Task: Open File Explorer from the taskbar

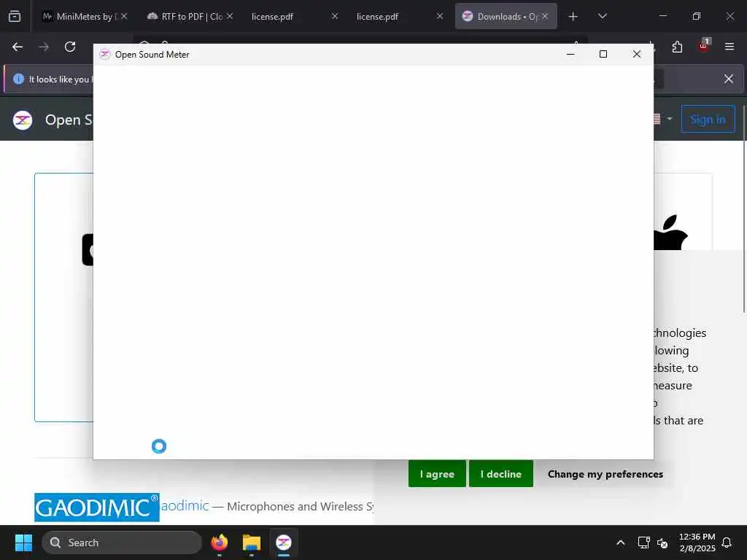Action: (252, 542)
